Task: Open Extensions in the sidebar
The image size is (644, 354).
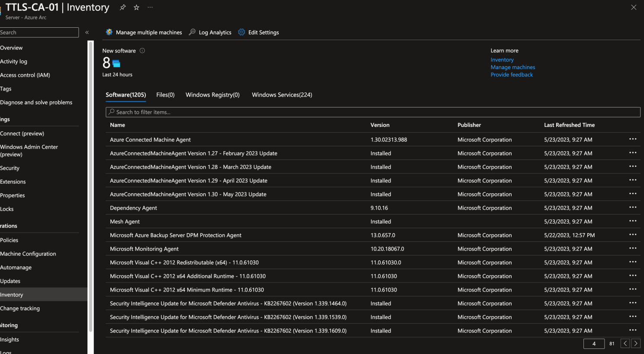Action: coord(13,182)
